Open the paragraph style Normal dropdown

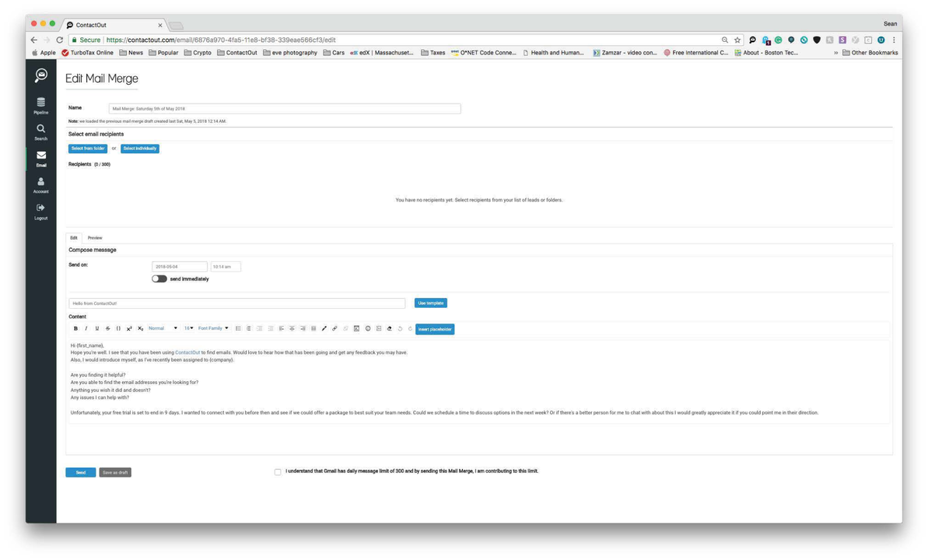[162, 328]
